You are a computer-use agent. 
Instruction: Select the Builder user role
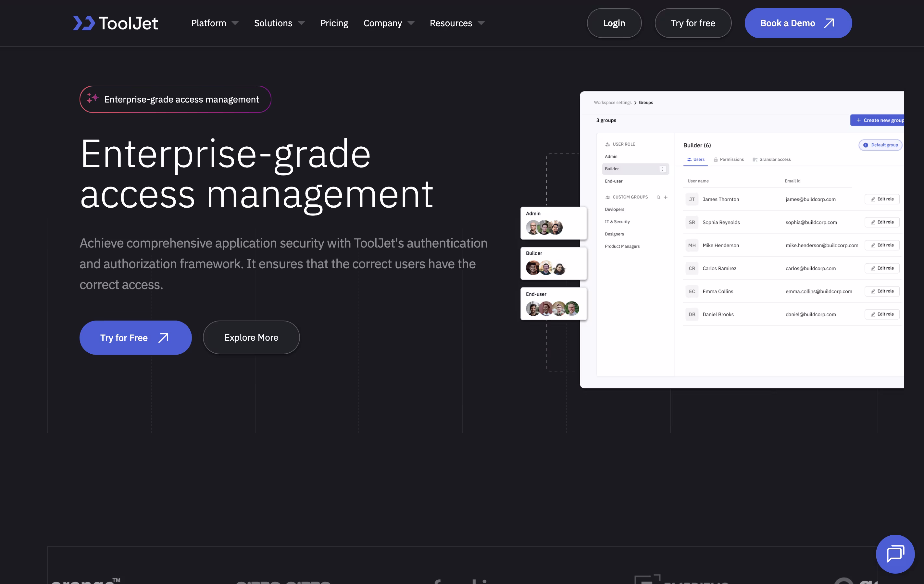tap(635, 169)
